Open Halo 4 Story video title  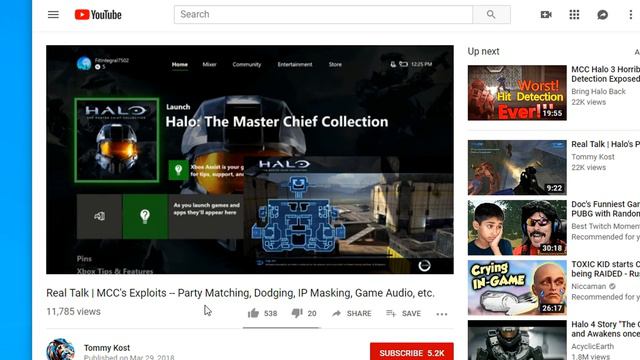[606, 329]
